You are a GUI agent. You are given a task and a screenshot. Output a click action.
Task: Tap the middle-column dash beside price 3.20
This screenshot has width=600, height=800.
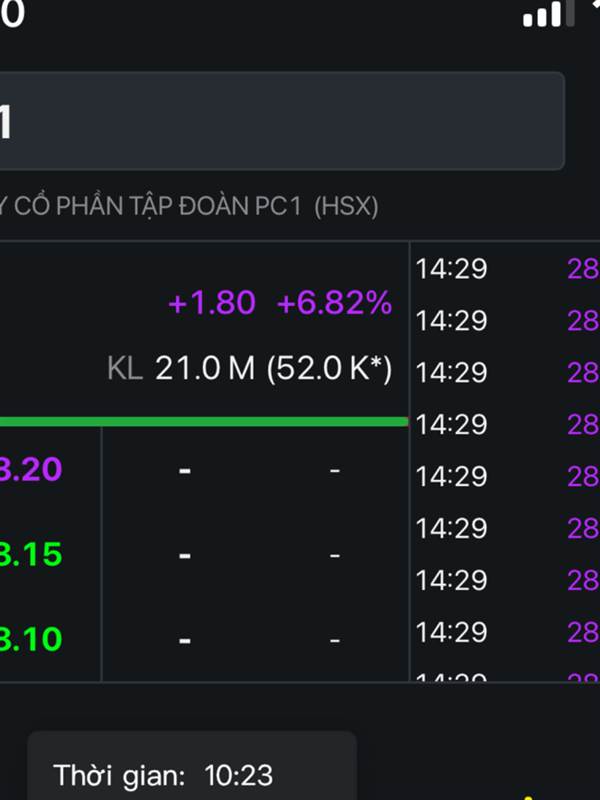pyautogui.click(x=184, y=469)
